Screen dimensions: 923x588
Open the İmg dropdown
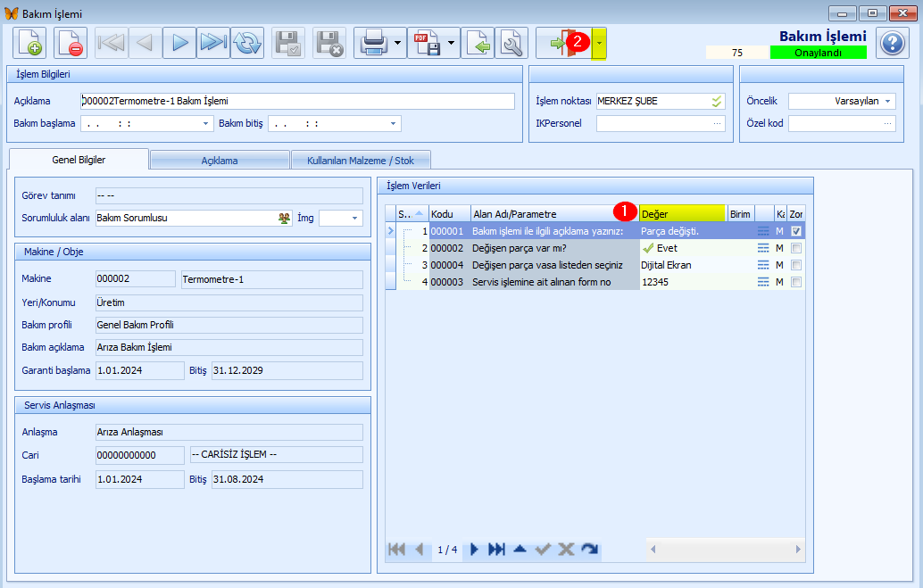point(354,219)
